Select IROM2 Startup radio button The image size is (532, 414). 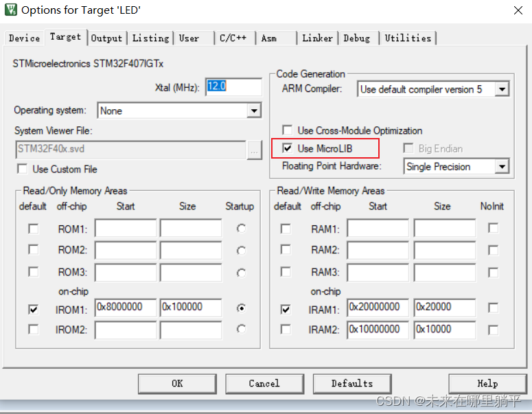(x=241, y=329)
